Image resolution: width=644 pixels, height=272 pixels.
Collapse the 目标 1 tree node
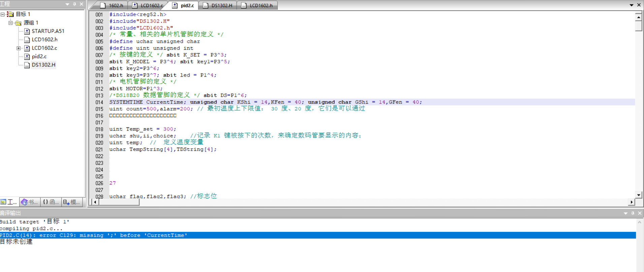click(x=3, y=14)
